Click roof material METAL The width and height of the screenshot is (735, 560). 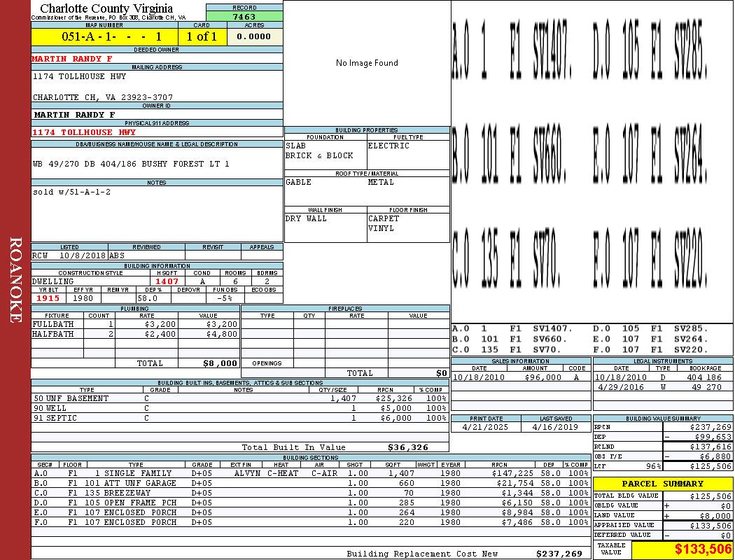(381, 182)
